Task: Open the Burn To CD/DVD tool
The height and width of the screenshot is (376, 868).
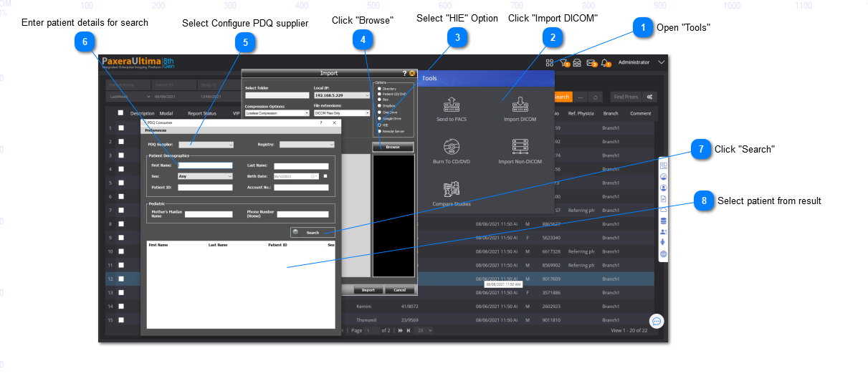Action: 452,150
